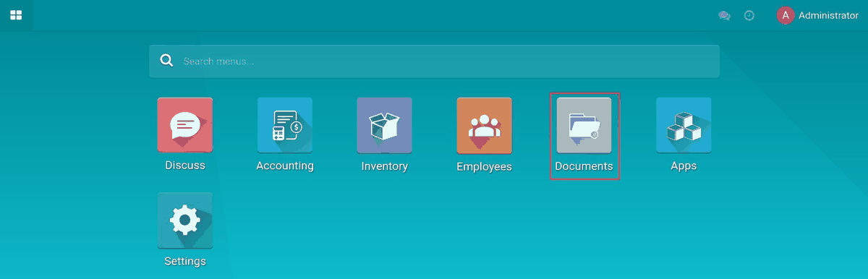
Task: Click the magnifier search icon
Action: coord(166,61)
